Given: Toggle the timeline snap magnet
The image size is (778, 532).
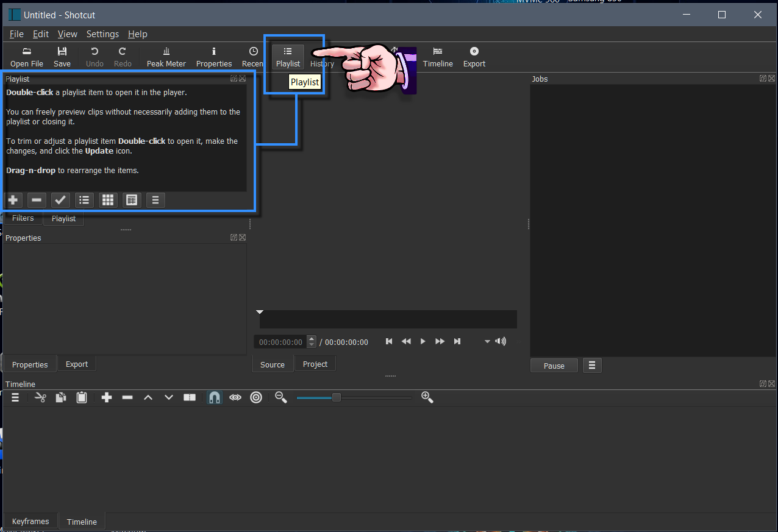Looking at the screenshot, I should click(x=215, y=397).
